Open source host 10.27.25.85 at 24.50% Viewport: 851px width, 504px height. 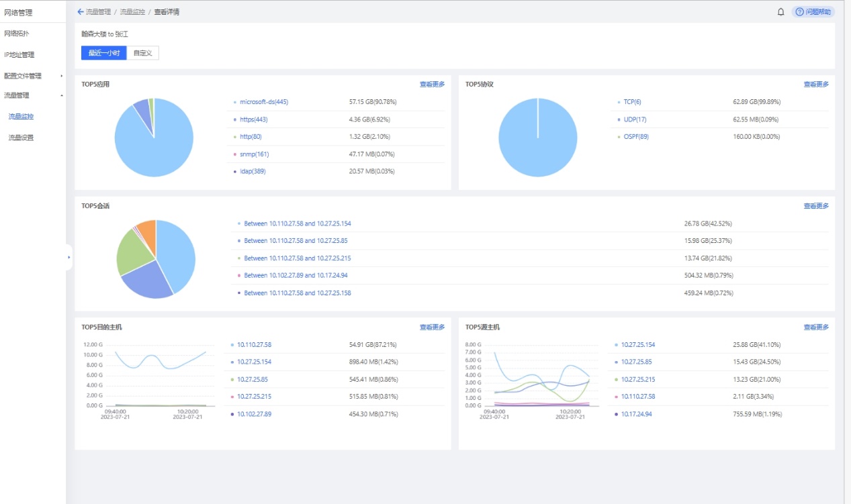click(x=637, y=362)
